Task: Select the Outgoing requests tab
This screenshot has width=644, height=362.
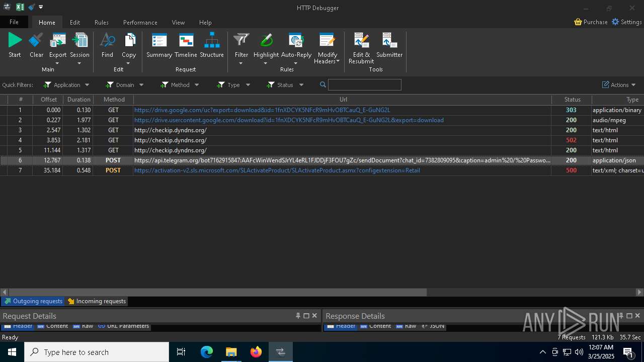Action: tap(33, 301)
